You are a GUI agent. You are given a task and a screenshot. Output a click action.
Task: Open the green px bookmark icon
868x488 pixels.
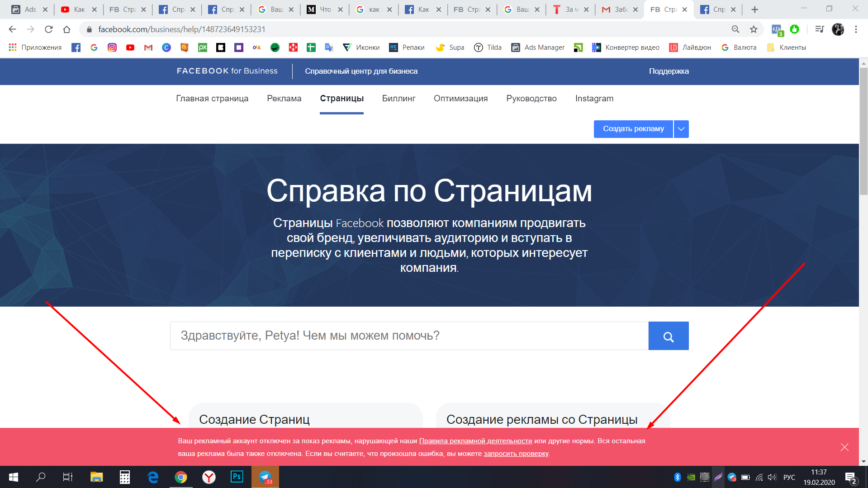[203, 47]
